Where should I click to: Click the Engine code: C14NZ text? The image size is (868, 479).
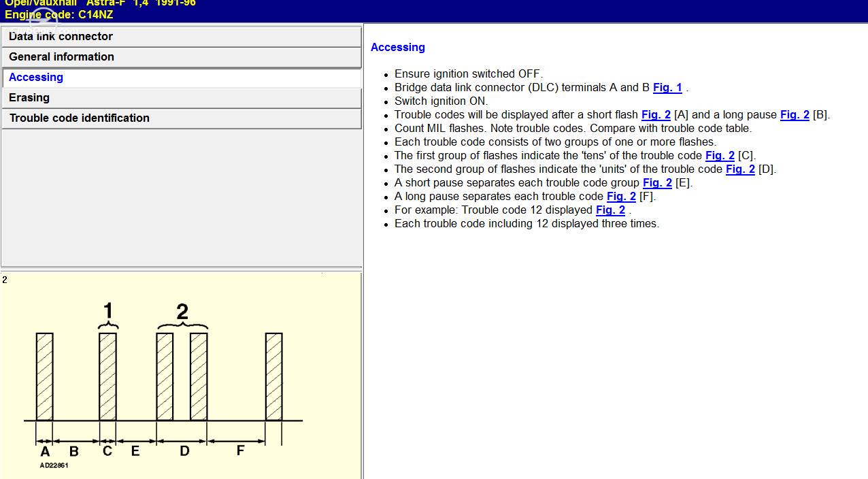[59, 14]
